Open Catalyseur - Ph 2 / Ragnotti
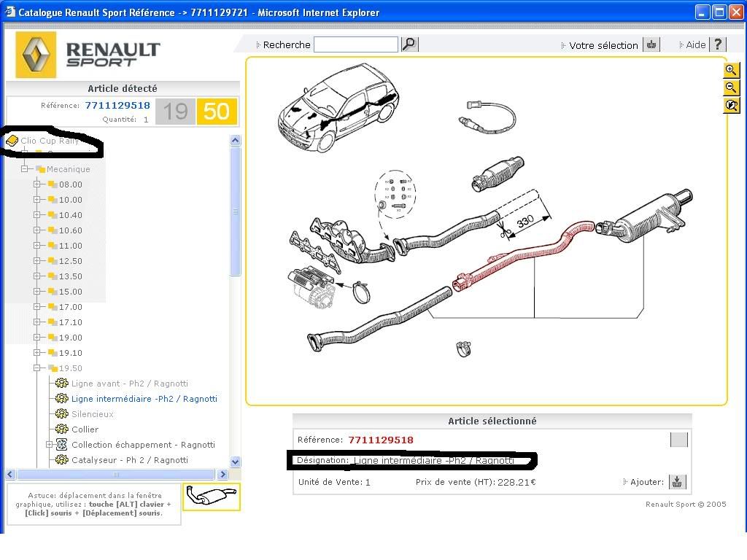The width and height of the screenshot is (747, 560). point(130,460)
